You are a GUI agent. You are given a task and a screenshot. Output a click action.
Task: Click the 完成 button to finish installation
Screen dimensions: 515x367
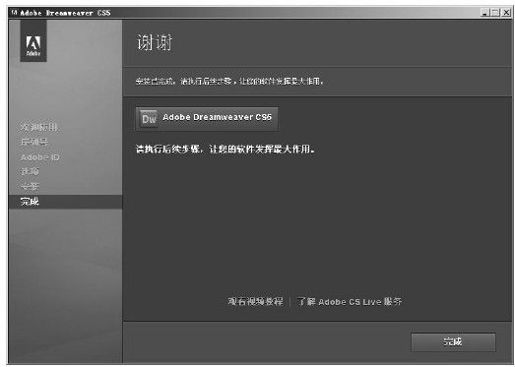[x=453, y=342]
